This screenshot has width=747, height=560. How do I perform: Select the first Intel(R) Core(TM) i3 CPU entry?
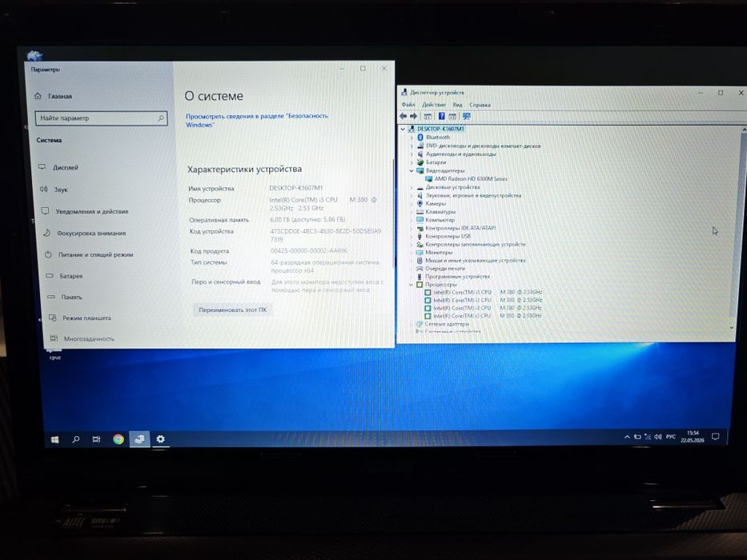pyautogui.click(x=488, y=292)
